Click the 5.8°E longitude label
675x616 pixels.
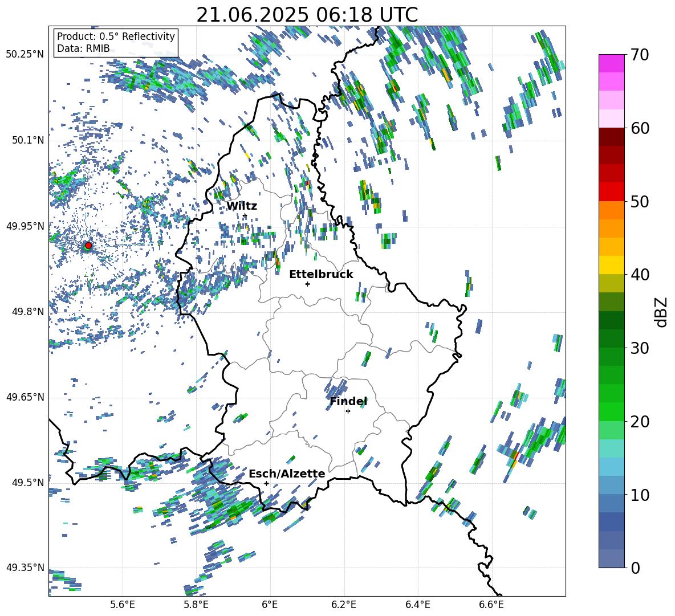coord(196,605)
